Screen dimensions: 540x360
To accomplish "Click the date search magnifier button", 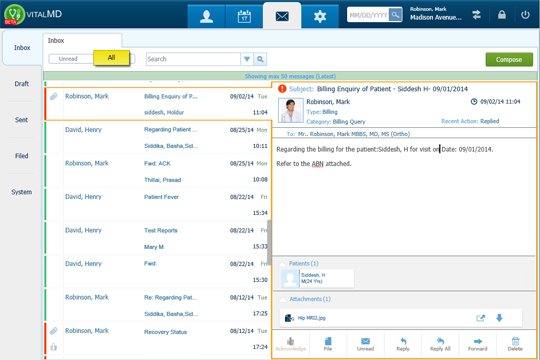I will click(x=395, y=15).
